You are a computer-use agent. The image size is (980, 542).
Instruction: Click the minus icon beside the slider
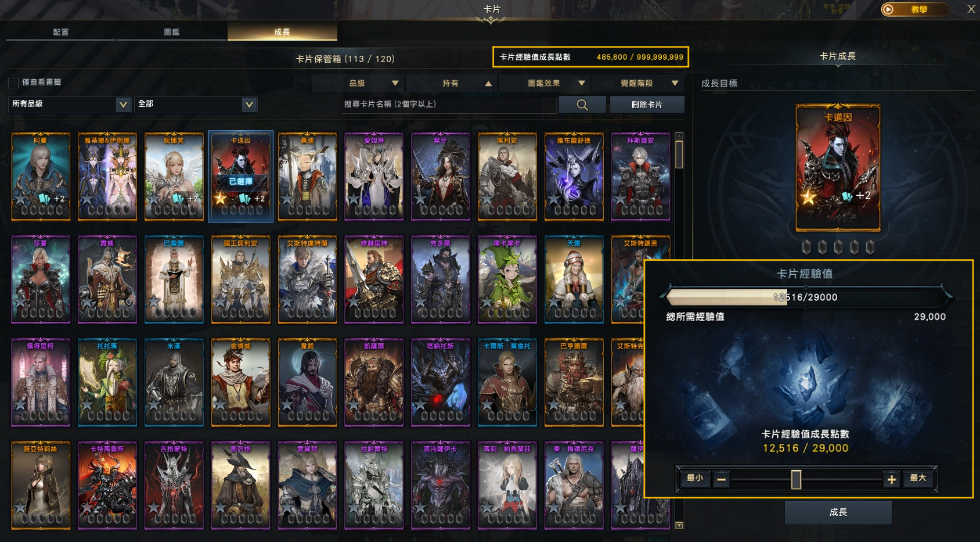point(722,479)
